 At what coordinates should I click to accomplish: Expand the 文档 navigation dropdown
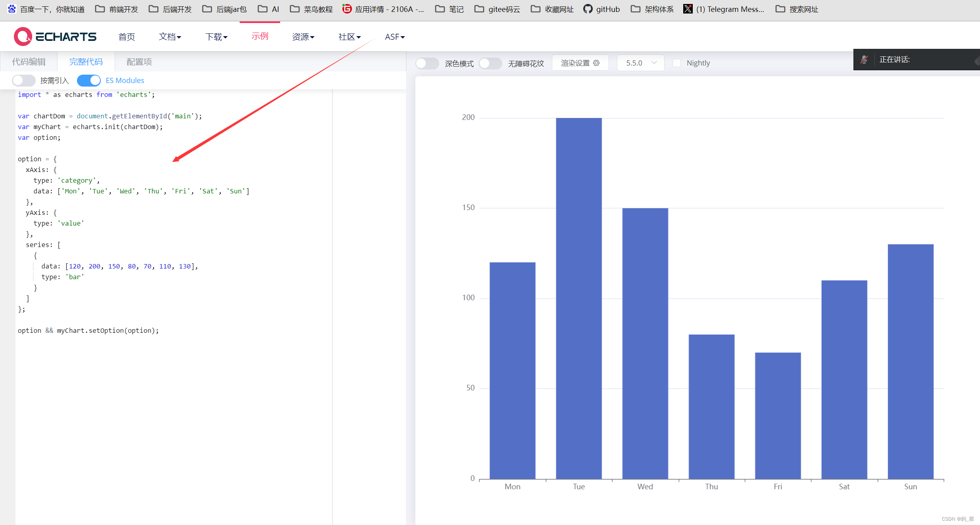point(170,37)
